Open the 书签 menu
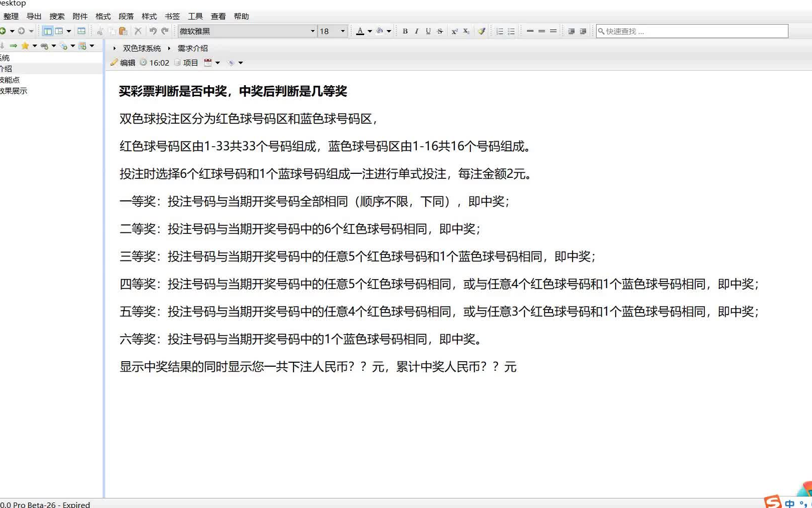The height and width of the screenshot is (508, 812). 172,17
